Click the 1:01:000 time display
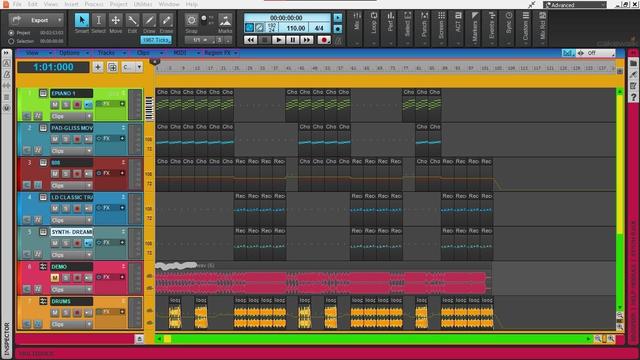Image resolution: width=640 pixels, height=360 pixels. (53, 67)
